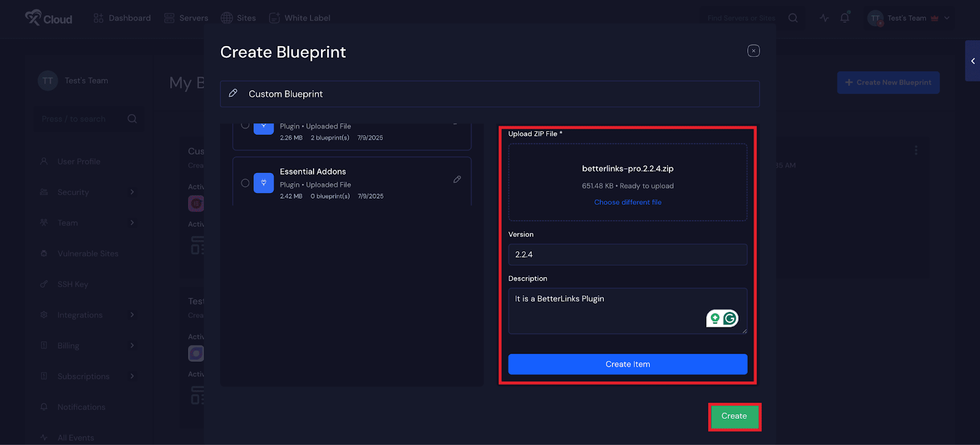Click the Choose different file link

(628, 202)
